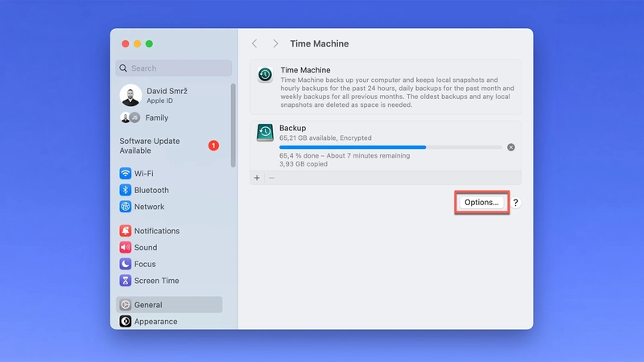Open the Family avatars icon
644x362 pixels.
coord(130,117)
